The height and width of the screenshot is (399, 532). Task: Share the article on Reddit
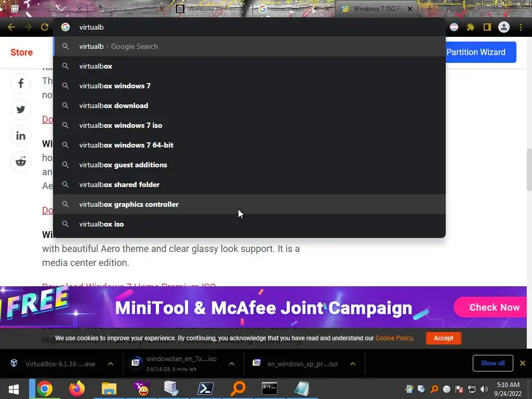pyautogui.click(x=21, y=162)
